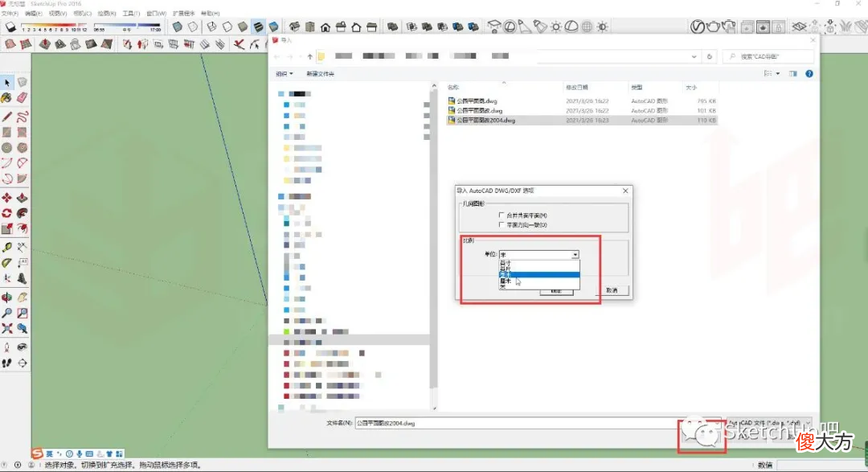This screenshot has height=472, width=868.
Task: Open the 文件(F) menu
Action: point(10,14)
